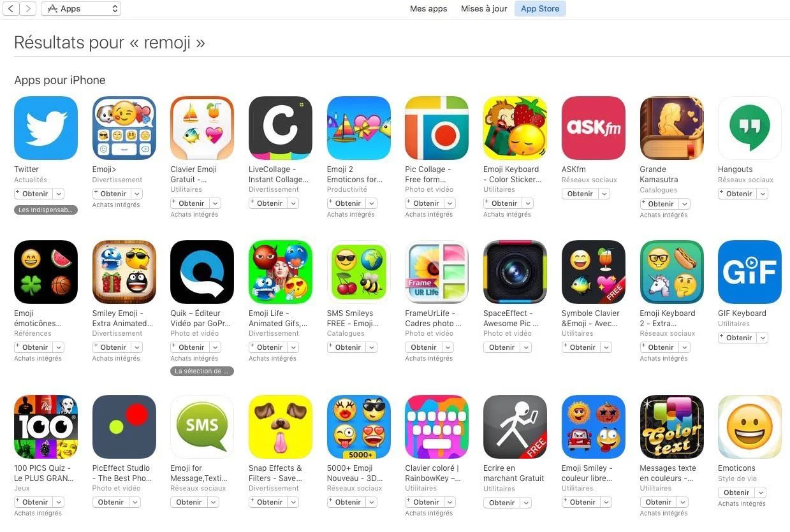Go back with the left arrow
The width and height of the screenshot is (790, 532).
tap(11, 9)
